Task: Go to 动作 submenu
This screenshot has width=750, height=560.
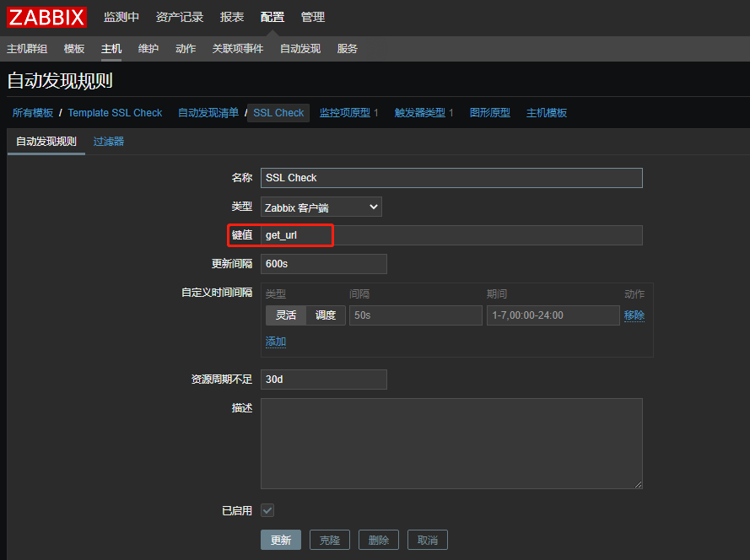Action: (x=186, y=49)
